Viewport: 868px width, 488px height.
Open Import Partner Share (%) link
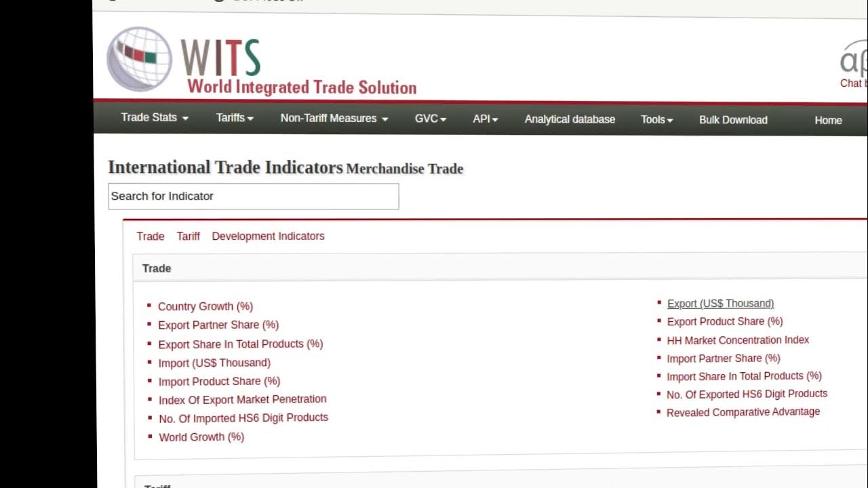pos(724,358)
